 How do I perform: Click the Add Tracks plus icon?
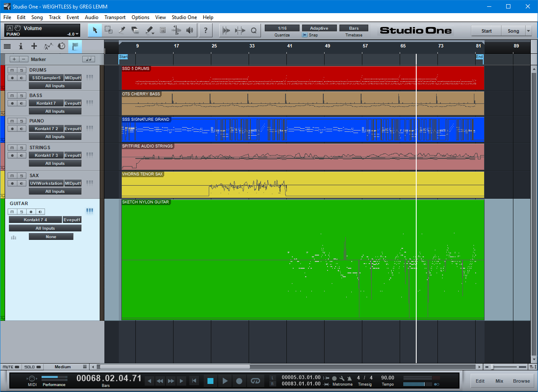pyautogui.click(x=34, y=46)
